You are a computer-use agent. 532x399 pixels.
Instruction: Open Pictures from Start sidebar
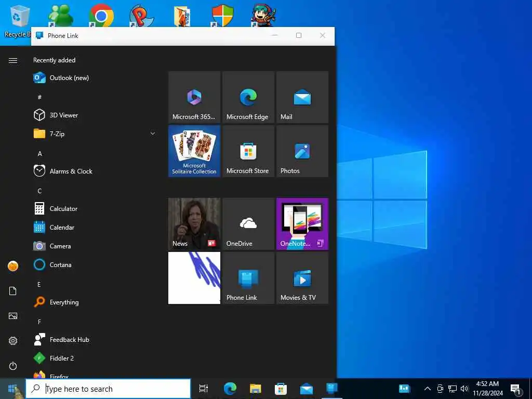point(13,316)
